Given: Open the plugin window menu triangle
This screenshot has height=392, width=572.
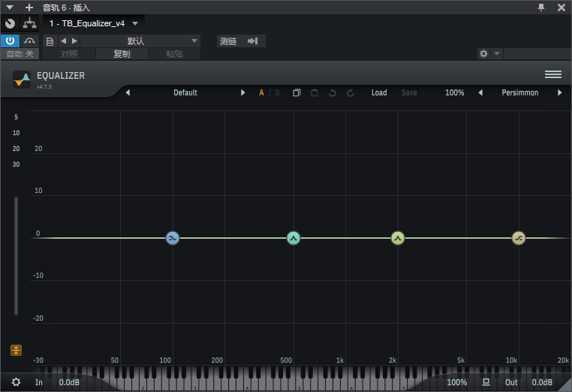Looking at the screenshot, I should 10,8.
